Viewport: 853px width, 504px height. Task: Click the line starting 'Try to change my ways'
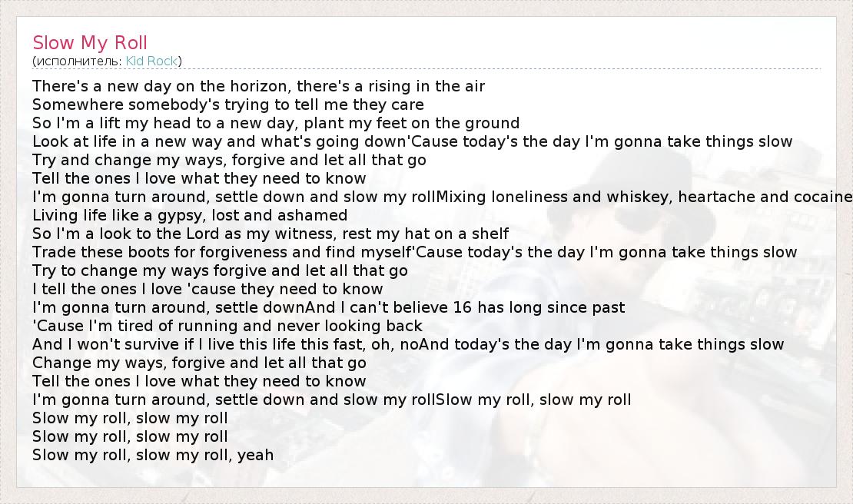coord(220,270)
